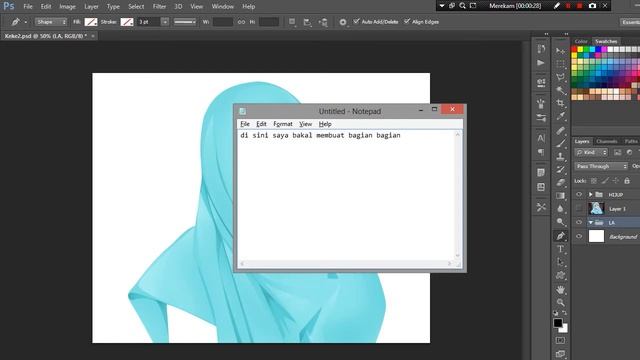
Task: Open Photoshop Layer menu
Action: click(x=91, y=7)
